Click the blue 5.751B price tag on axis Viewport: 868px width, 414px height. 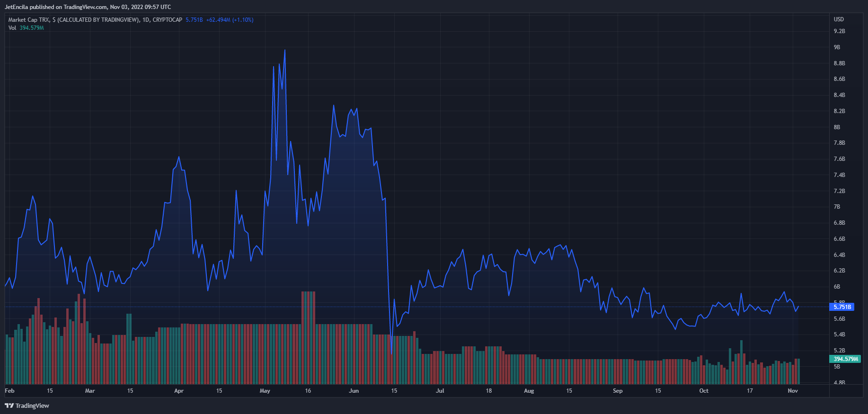[842, 307]
